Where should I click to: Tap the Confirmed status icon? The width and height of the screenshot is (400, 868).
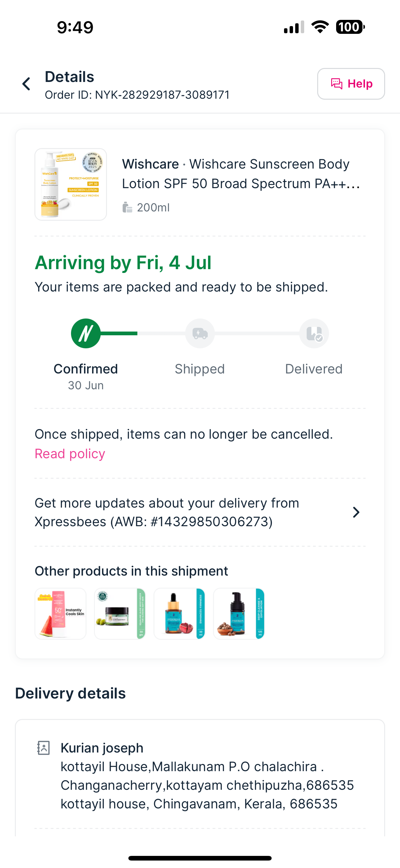click(x=86, y=334)
